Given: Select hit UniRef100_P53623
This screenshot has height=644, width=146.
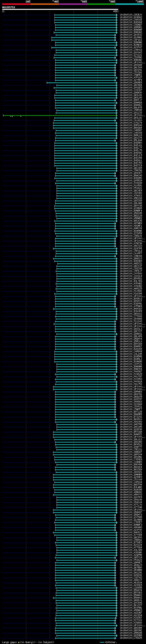Looking at the screenshot, I should (131, 560).
